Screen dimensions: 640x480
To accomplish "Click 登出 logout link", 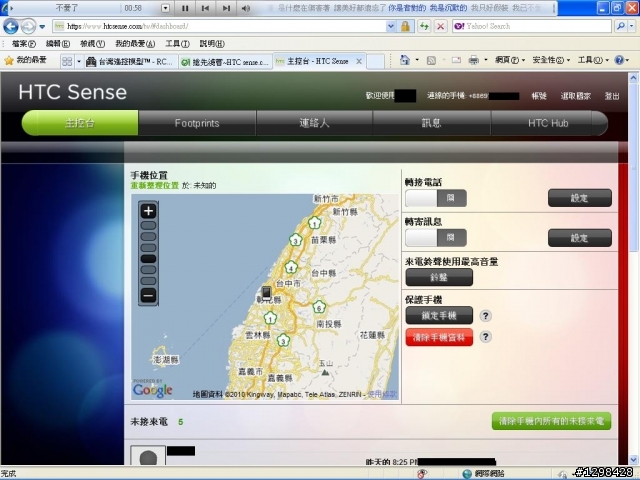I will 612,96.
